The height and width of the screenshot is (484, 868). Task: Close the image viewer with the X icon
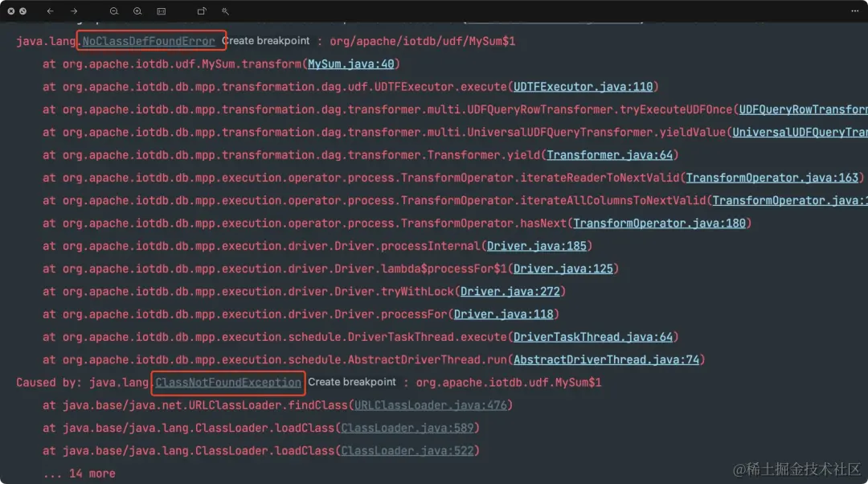coord(11,11)
